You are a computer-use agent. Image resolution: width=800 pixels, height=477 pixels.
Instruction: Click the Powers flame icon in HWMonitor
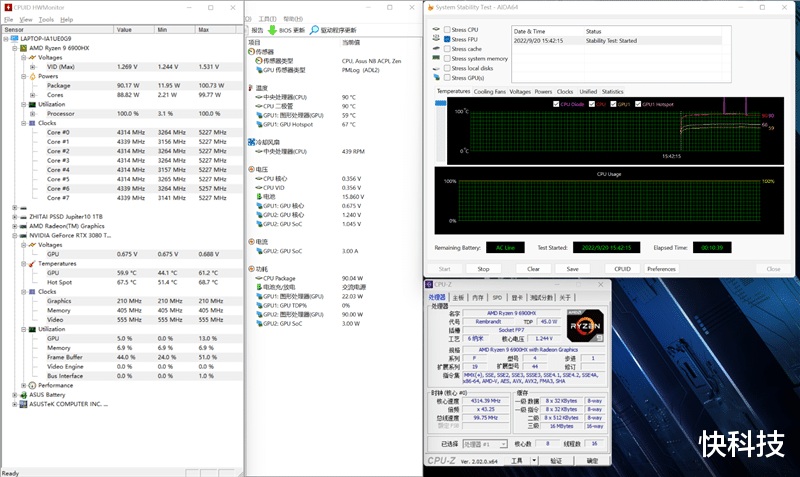click(32, 76)
